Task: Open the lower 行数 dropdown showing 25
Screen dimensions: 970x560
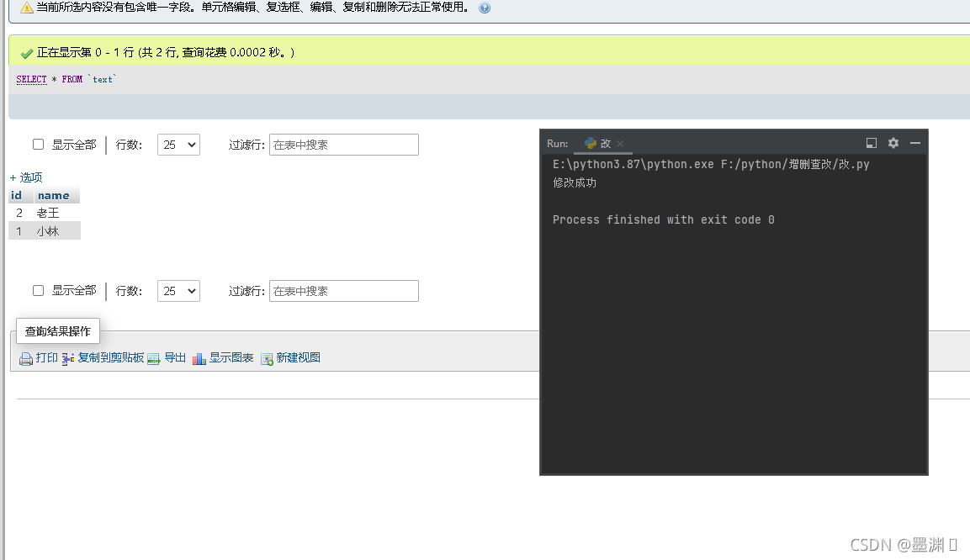Action: tap(178, 291)
